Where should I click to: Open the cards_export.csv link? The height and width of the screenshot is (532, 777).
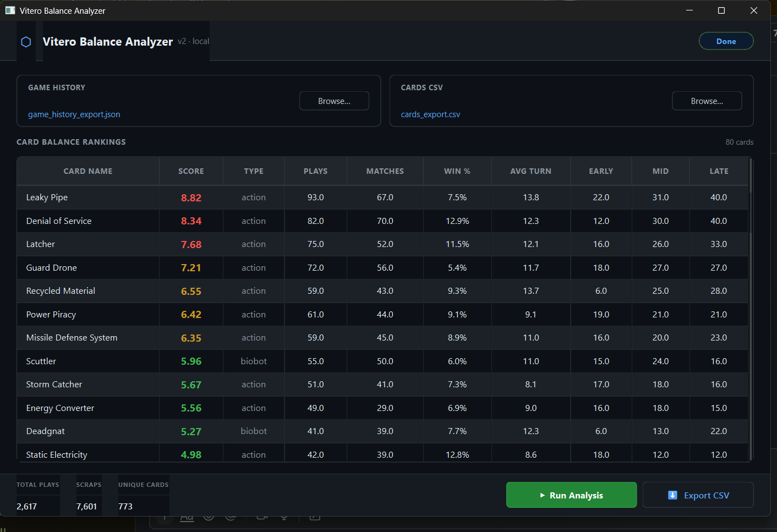[x=430, y=114]
